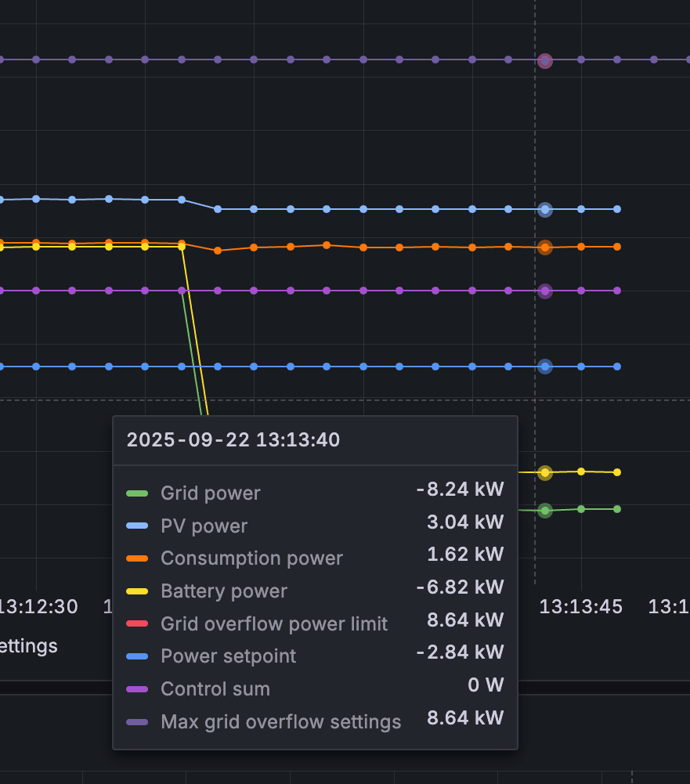Click the Max grid overflow settings label
Viewport: 690px width, 784px height.
280,722
